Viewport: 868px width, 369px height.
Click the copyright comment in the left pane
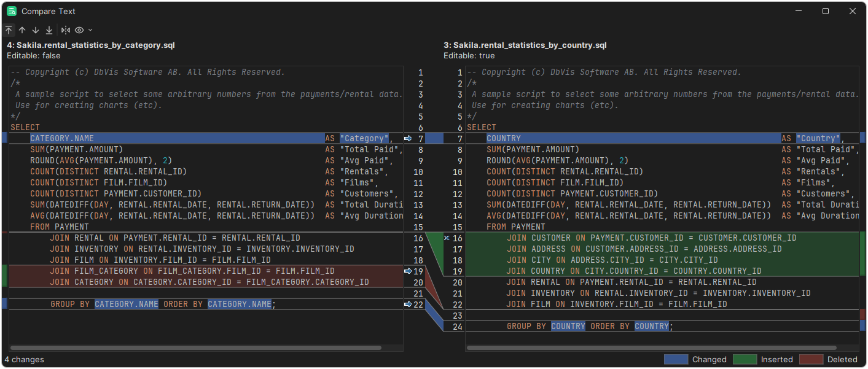point(148,72)
